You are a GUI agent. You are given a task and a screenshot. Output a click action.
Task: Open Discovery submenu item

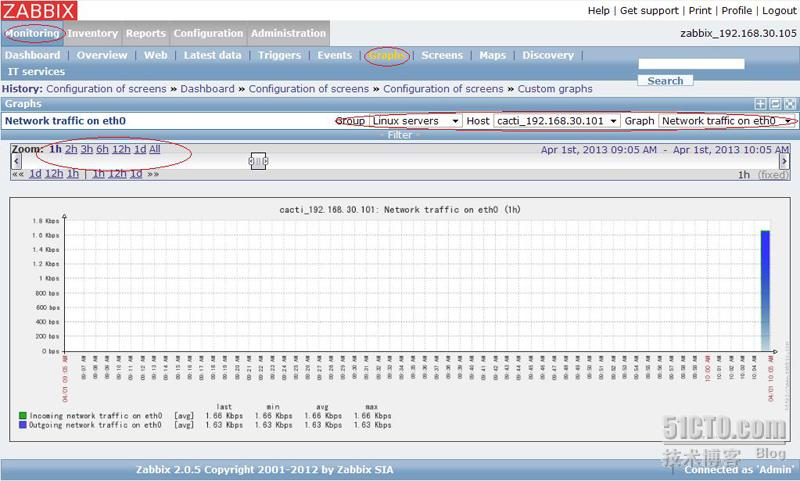click(x=548, y=55)
